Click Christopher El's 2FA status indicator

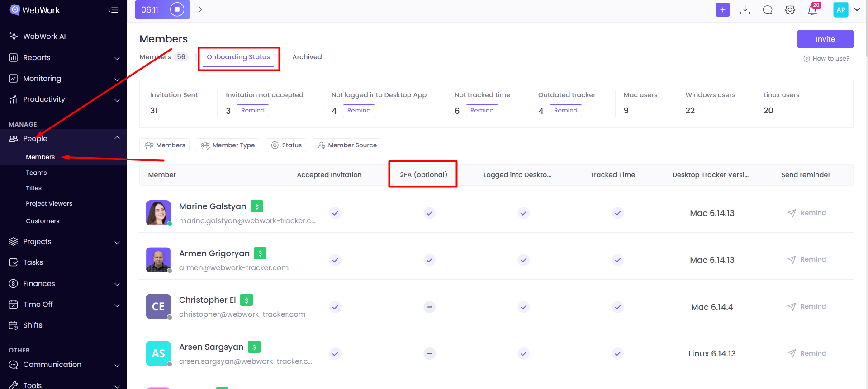[x=429, y=307]
